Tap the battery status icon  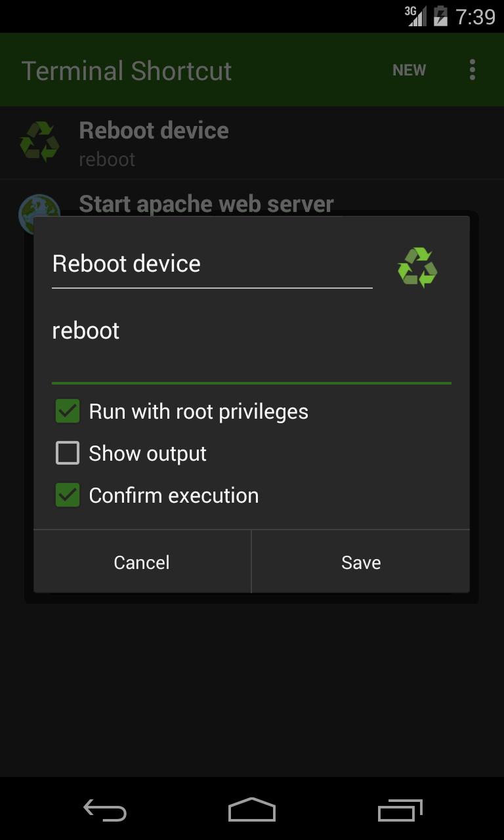pos(440,16)
